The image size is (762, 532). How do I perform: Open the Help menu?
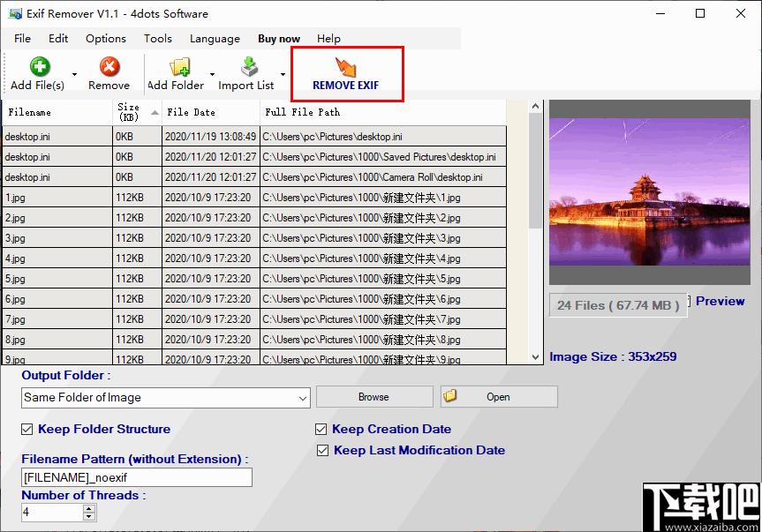click(x=328, y=38)
